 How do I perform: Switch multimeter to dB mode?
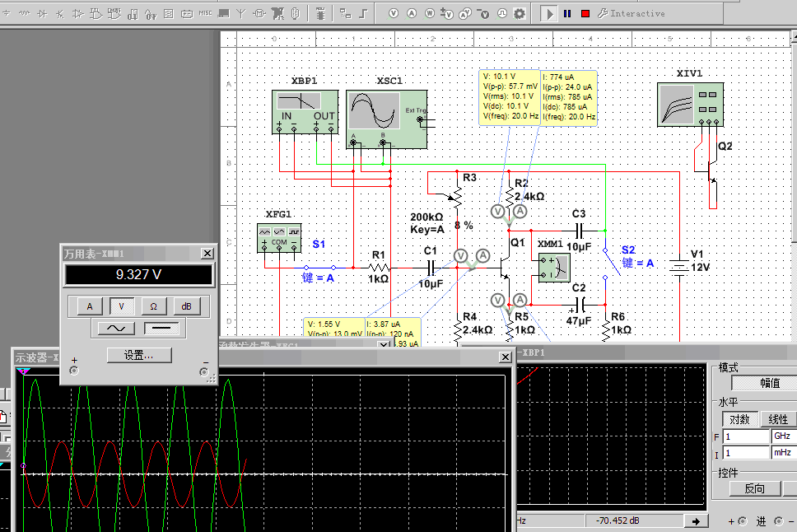tap(186, 306)
